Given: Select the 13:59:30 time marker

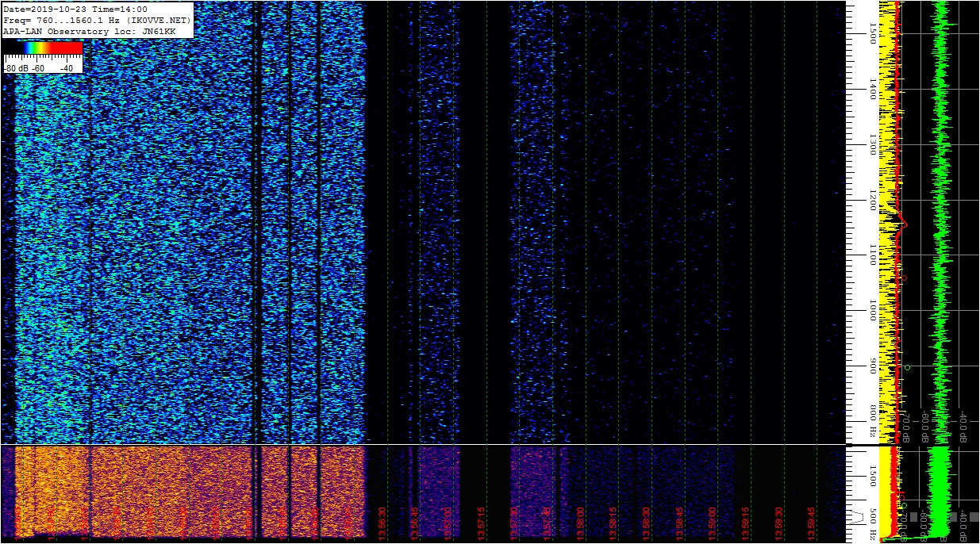Looking at the screenshot, I should click(778, 524).
